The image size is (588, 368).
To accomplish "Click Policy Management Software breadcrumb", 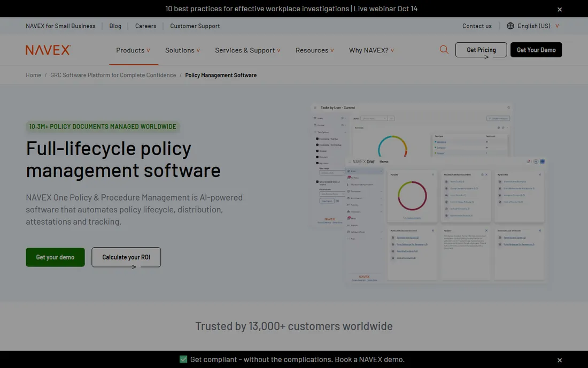I will pos(221,75).
